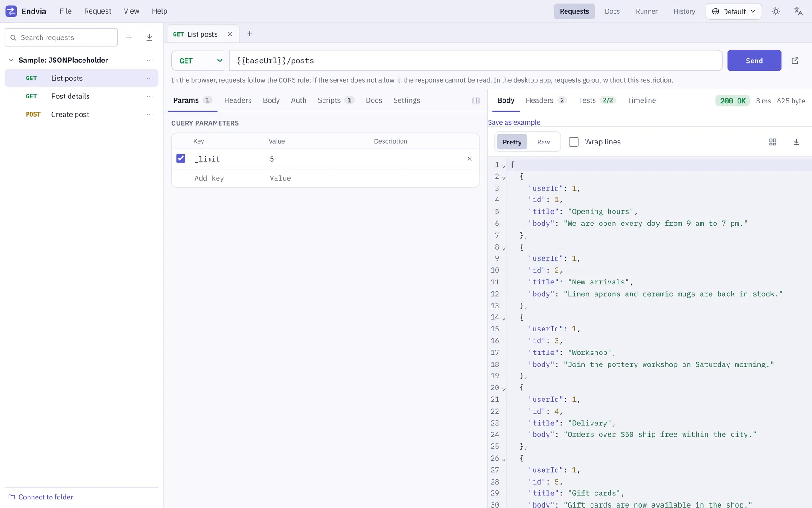Download the response body
This screenshot has height=508, width=812.
(x=796, y=142)
